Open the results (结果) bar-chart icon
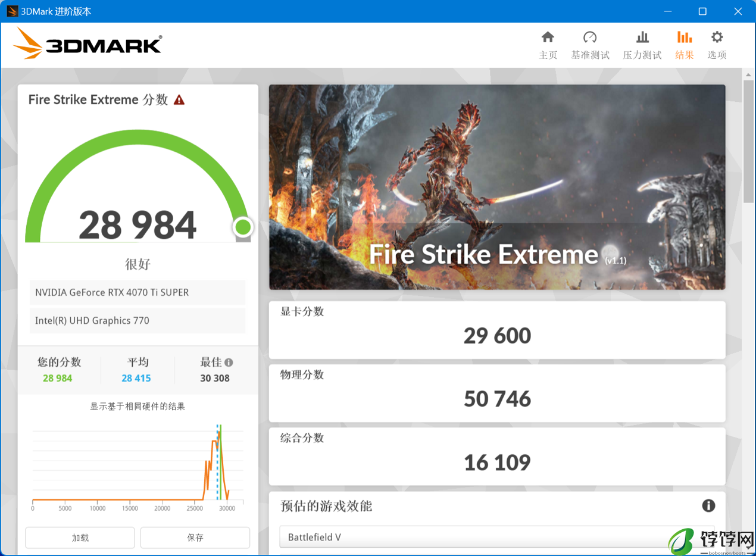 685,38
